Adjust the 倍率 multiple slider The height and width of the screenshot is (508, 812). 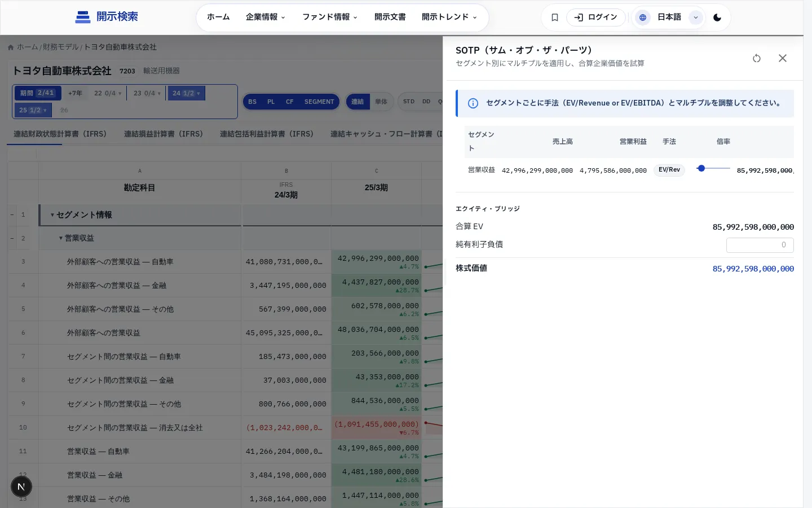(x=713, y=168)
